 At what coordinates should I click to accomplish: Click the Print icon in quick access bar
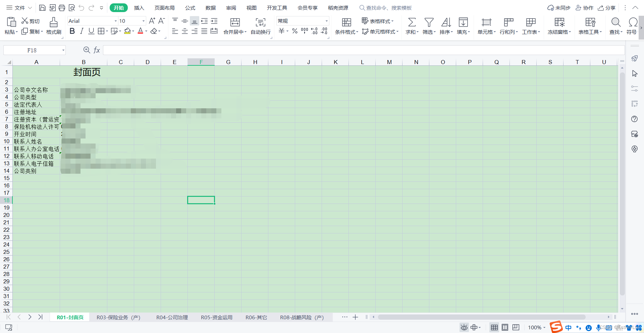click(x=62, y=8)
